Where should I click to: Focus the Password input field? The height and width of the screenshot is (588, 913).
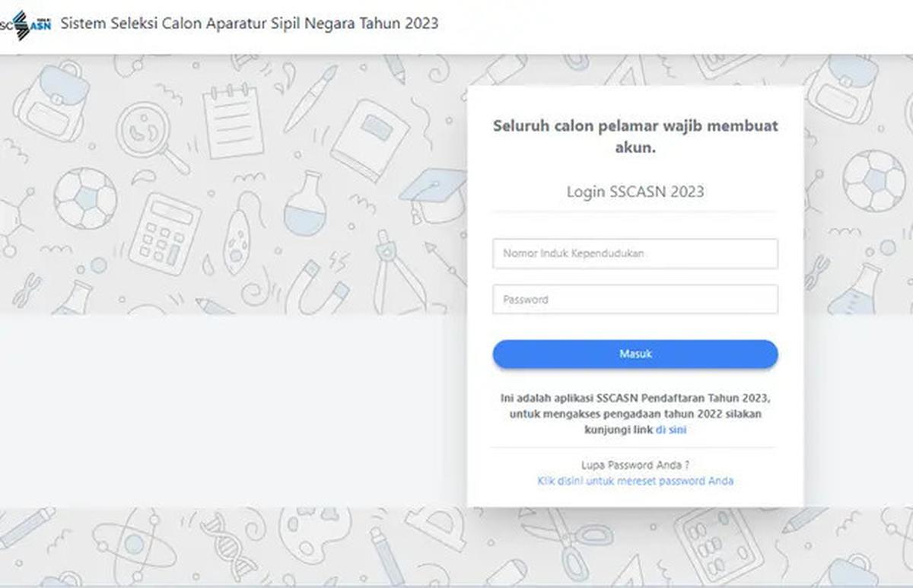coord(635,299)
